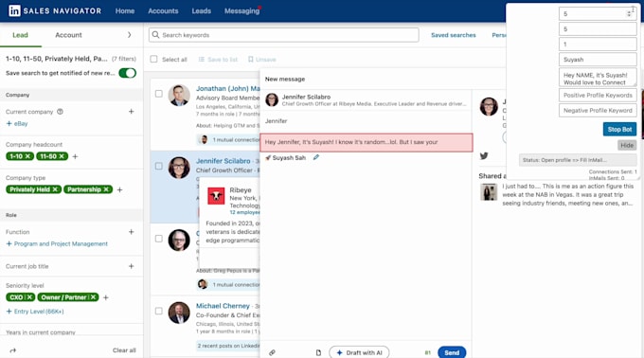Click the document icon in message footer
This screenshot has height=358, width=644.
click(318, 352)
